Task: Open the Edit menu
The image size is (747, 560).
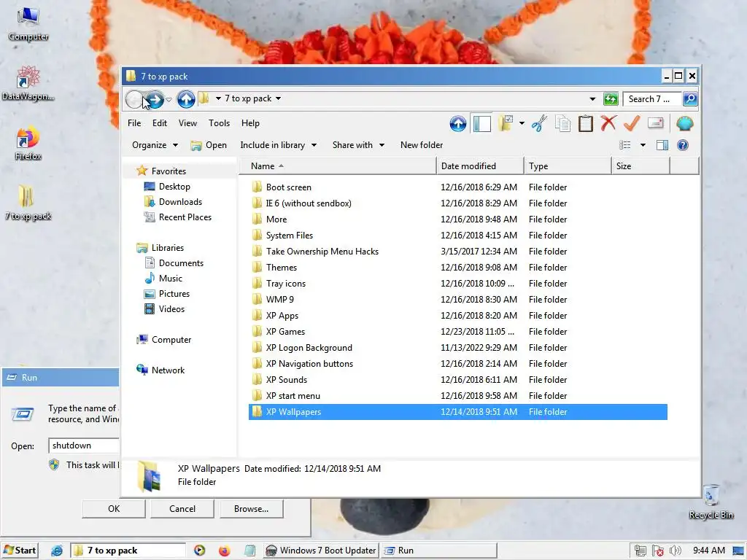Action: [x=160, y=122]
